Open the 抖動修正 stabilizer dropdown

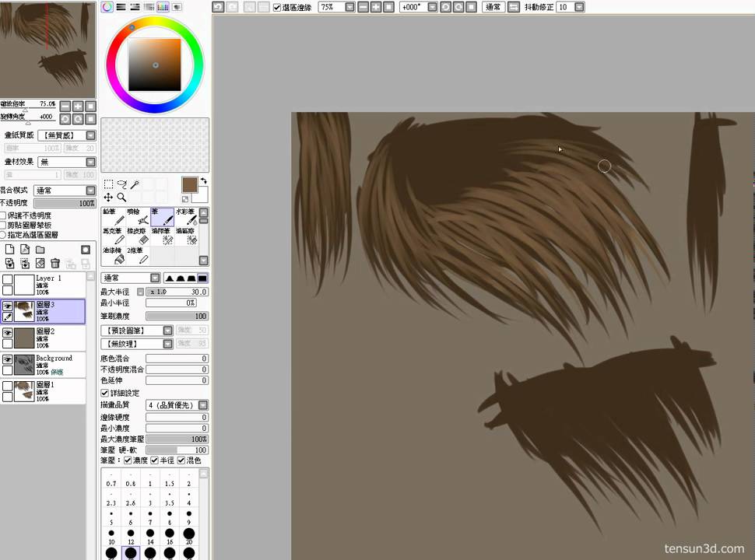(579, 7)
